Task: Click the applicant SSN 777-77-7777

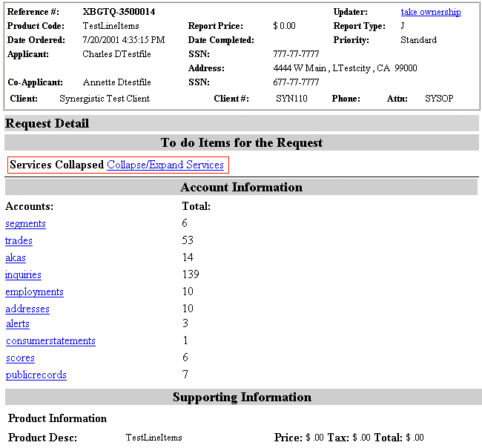Action: pos(296,54)
